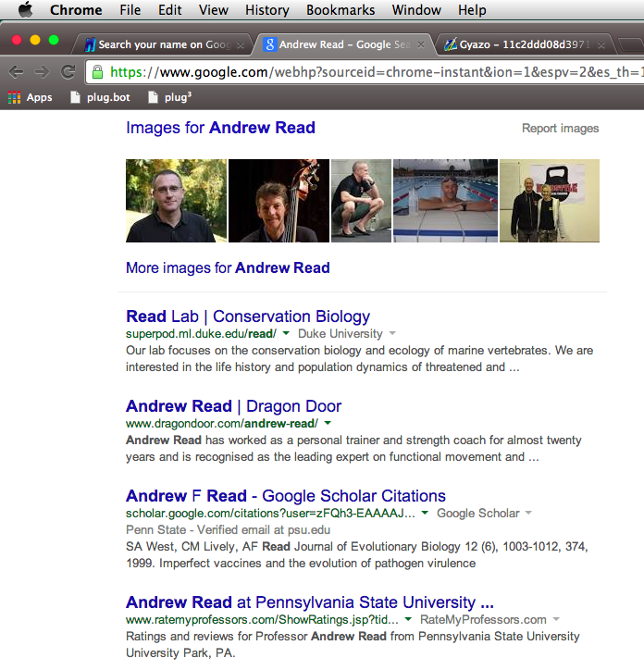Image resolution: width=644 pixels, height=670 pixels.
Task: Click the green SSL padlock icon
Action: coord(98,72)
